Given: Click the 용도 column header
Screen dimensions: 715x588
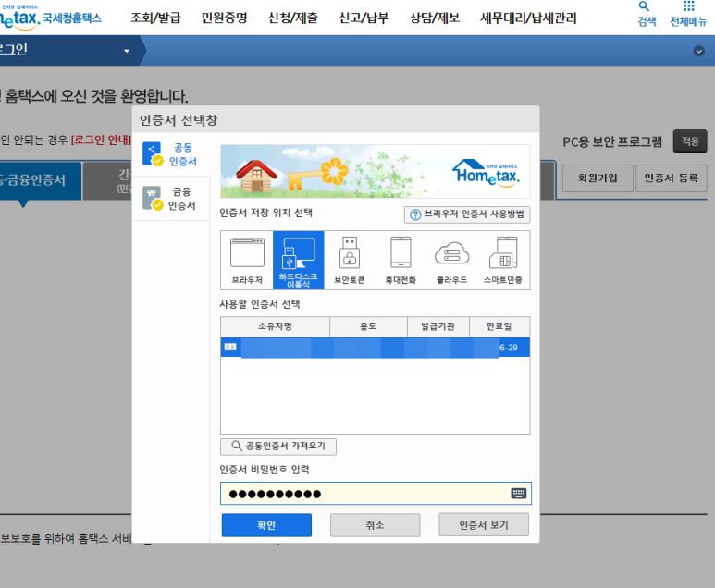Looking at the screenshot, I should click(x=368, y=326).
